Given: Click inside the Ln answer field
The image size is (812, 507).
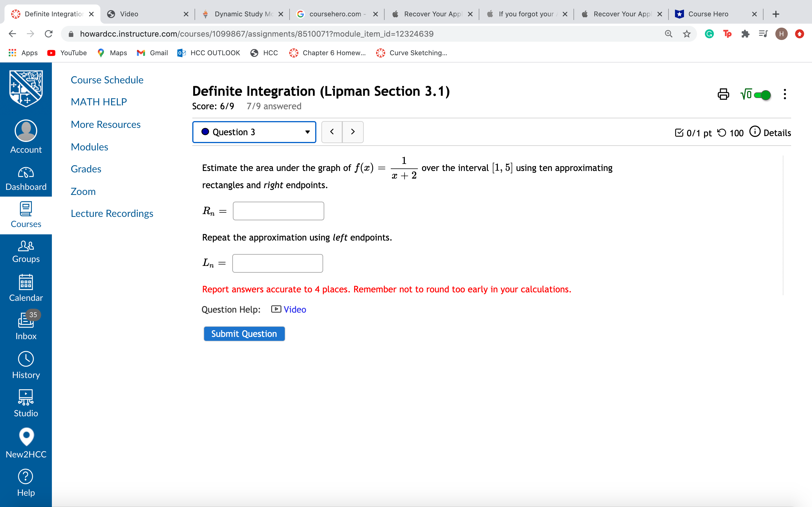Looking at the screenshot, I should [x=277, y=263].
